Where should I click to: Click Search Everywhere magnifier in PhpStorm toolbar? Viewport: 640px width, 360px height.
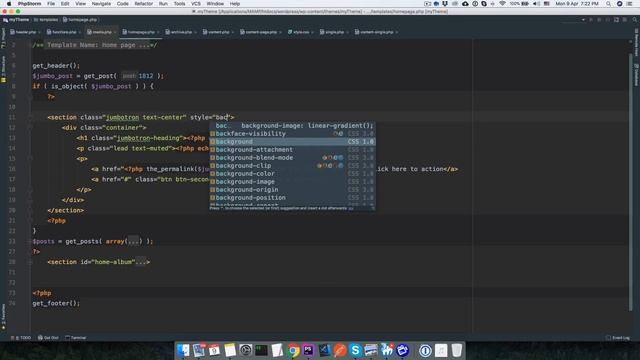click(x=634, y=20)
